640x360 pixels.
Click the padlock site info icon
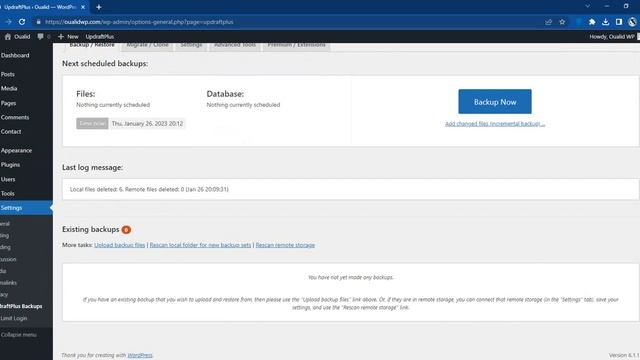pos(39,22)
